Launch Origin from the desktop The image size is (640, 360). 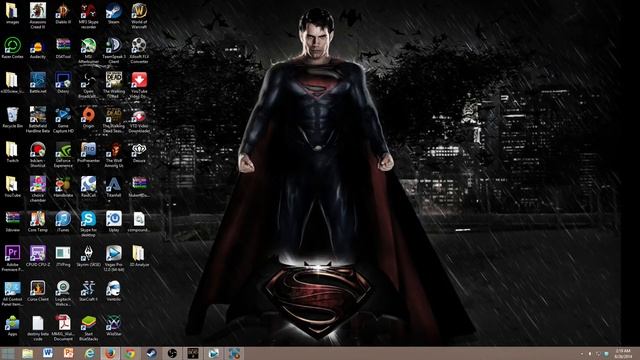(x=88, y=118)
